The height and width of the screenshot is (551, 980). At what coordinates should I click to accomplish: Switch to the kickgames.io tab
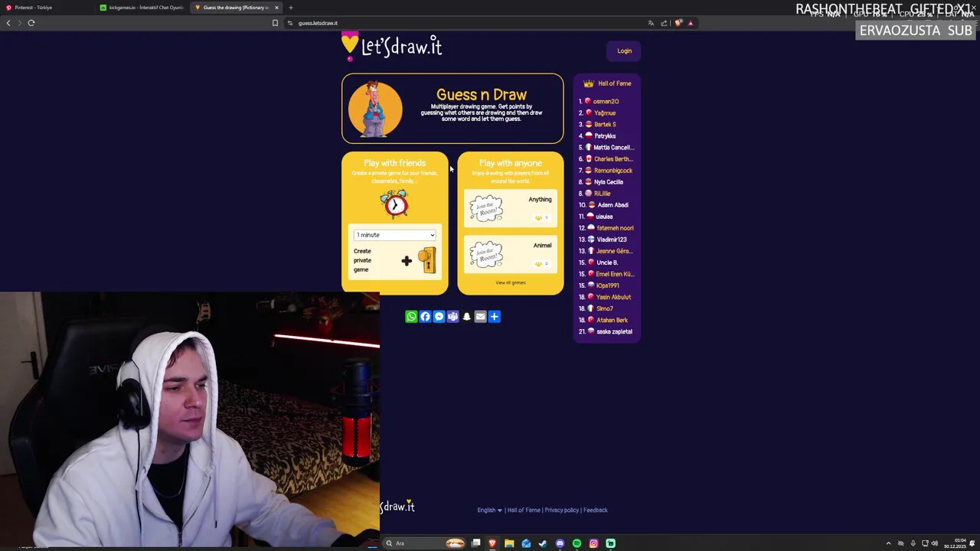coord(142,8)
